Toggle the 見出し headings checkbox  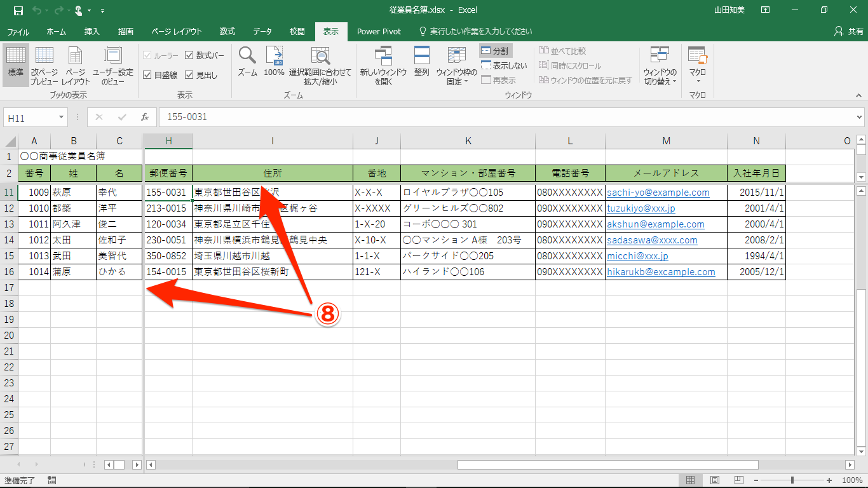[201, 75]
